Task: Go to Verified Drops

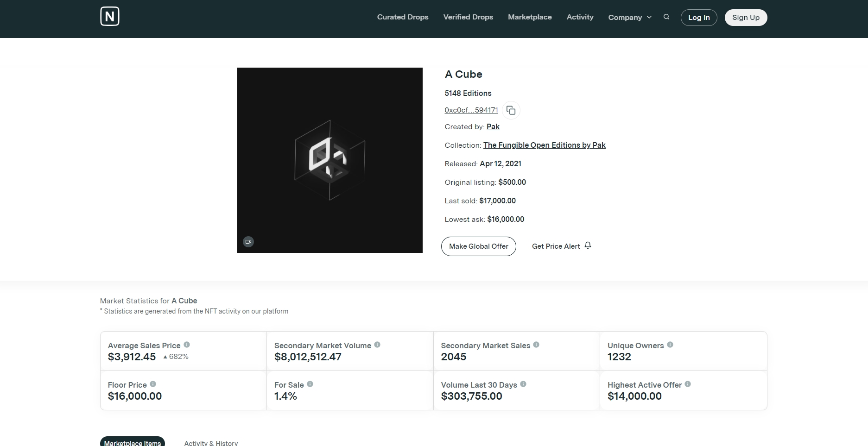Action: [x=468, y=17]
